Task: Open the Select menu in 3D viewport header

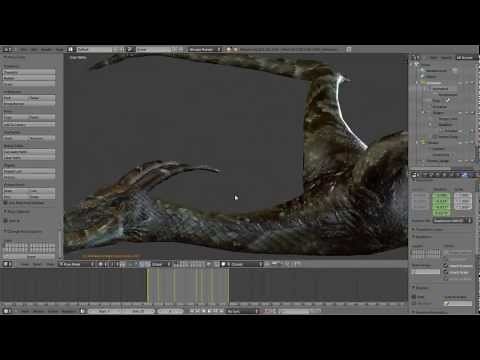Action: (37, 264)
